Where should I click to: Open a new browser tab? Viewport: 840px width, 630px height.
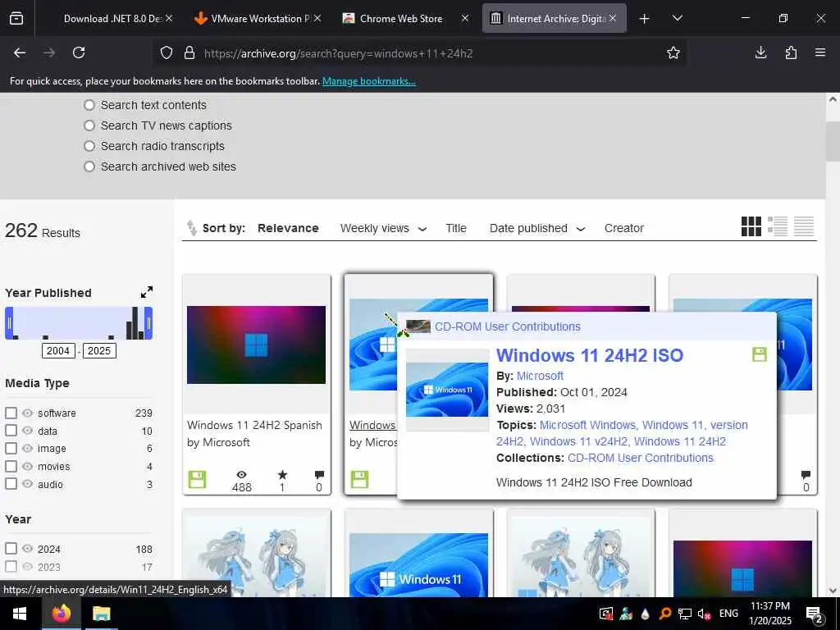645,19
